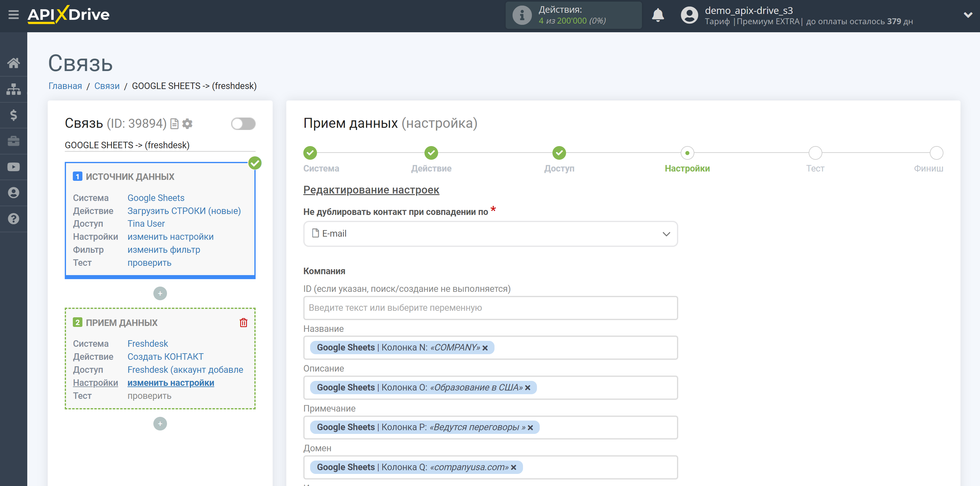Click the ПРИЕМ ДАННЫХ block header
This screenshot has width=980, height=486.
[121, 323]
